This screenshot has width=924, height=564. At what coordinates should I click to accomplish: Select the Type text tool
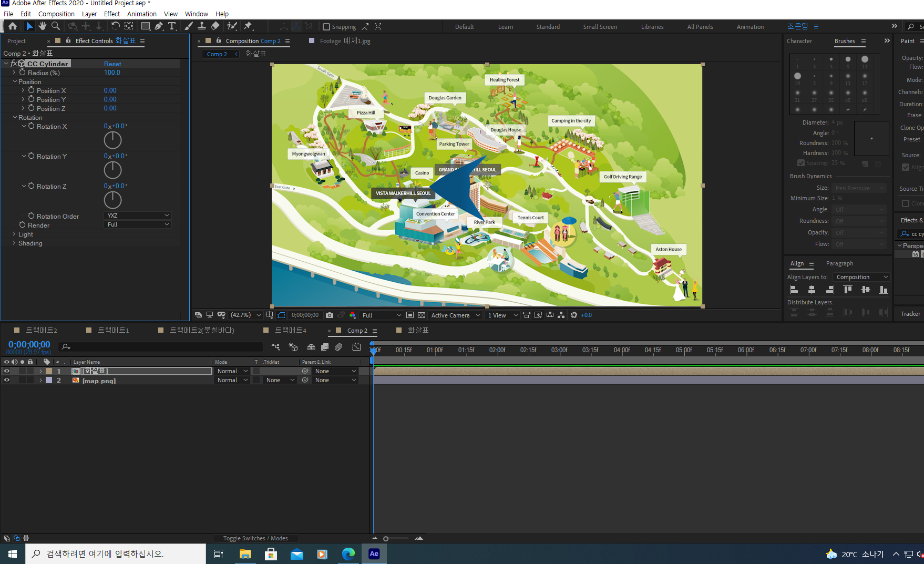[x=172, y=26]
